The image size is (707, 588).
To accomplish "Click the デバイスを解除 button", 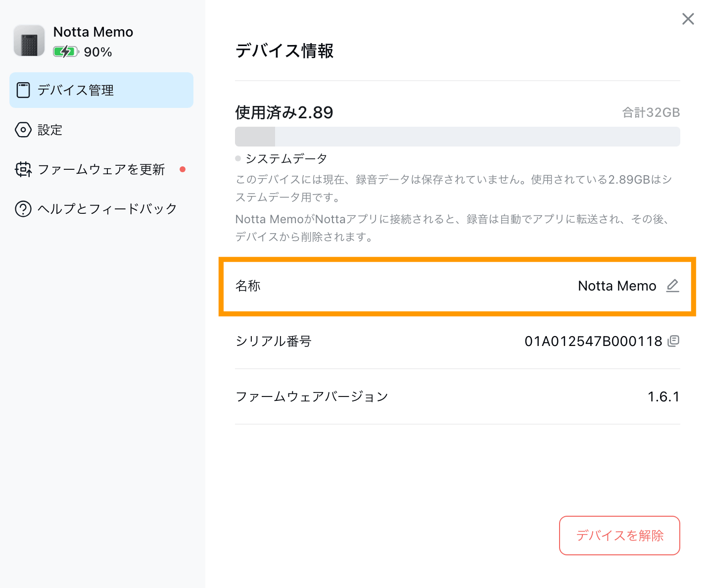I will click(619, 536).
